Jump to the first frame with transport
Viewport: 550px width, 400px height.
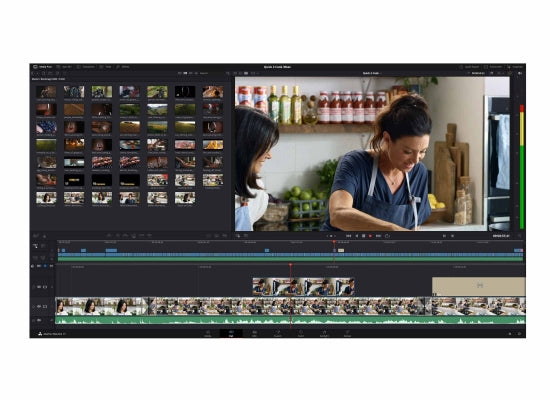coord(349,236)
